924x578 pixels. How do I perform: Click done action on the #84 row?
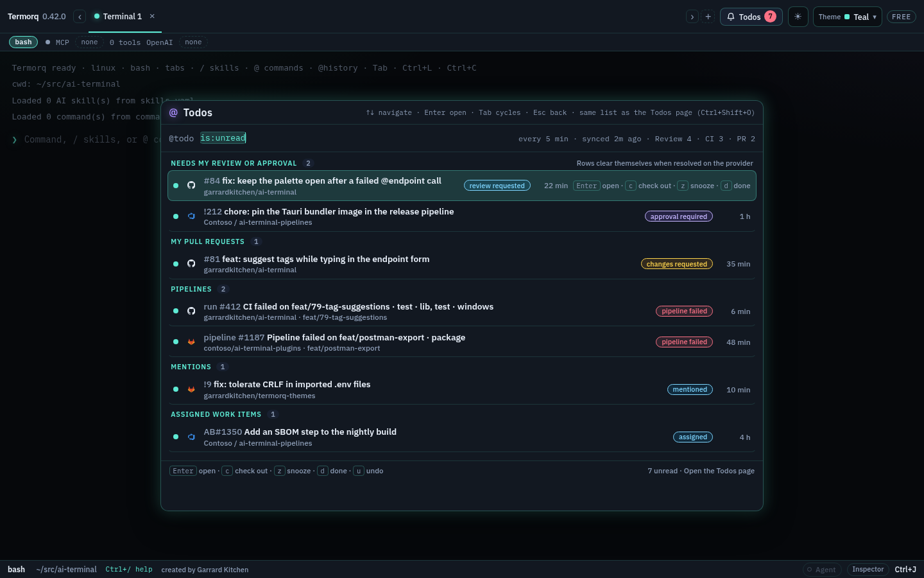click(x=735, y=186)
